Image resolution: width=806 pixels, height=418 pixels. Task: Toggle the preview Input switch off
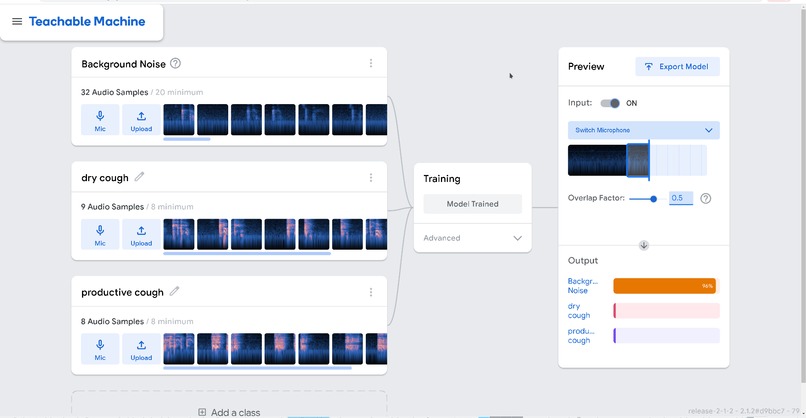tap(610, 103)
